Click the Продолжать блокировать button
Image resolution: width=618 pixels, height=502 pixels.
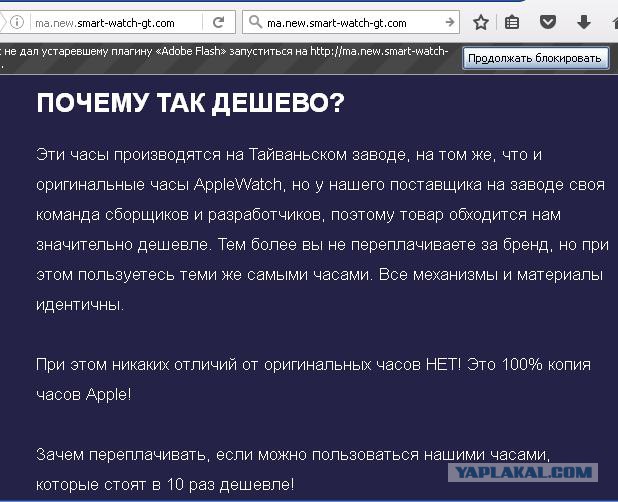pos(535,58)
